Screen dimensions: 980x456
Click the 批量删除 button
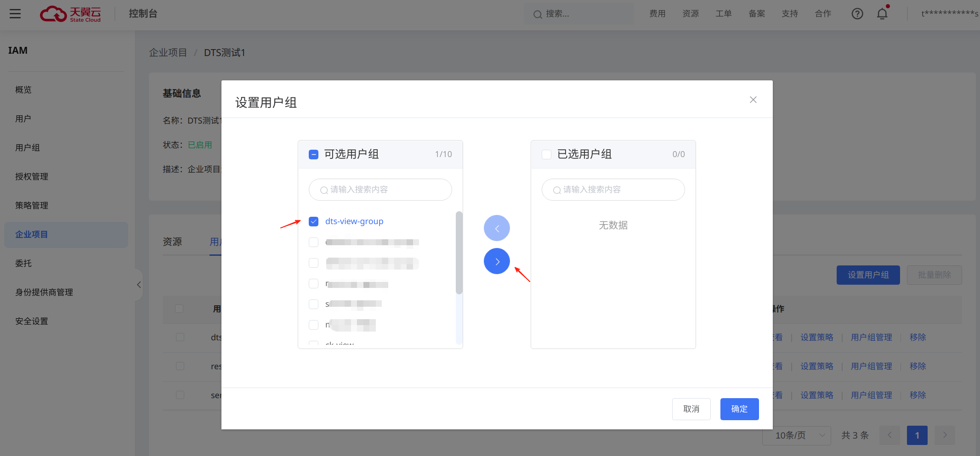[935, 275]
